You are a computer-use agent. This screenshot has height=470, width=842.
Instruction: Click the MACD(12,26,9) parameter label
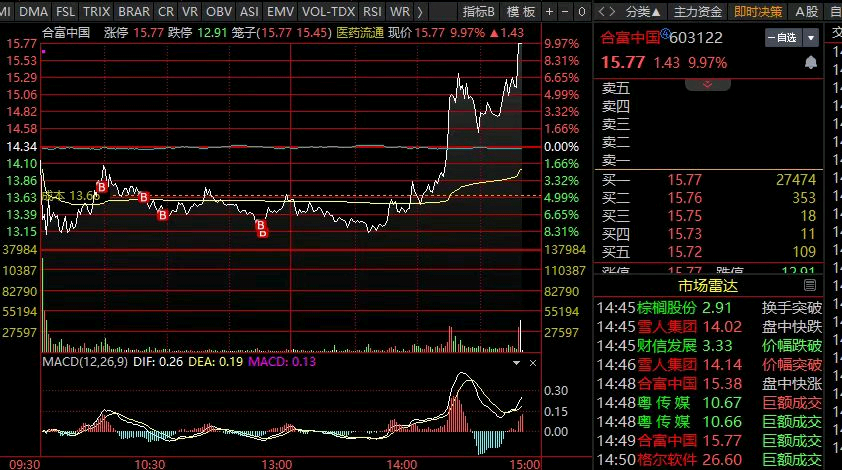(x=85, y=361)
